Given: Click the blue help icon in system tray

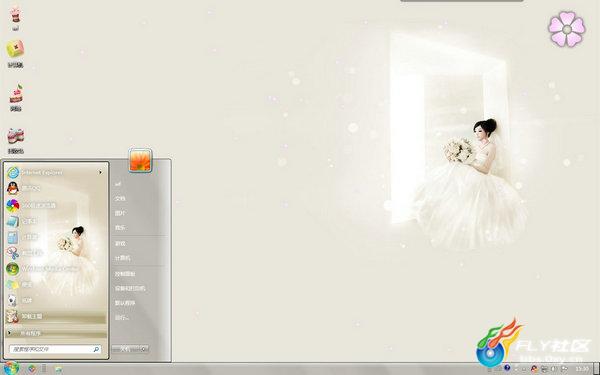Looking at the screenshot, I should (507, 368).
